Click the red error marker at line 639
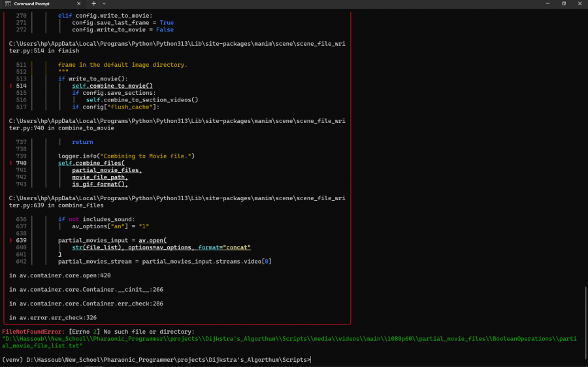588x367 pixels. (x=10, y=241)
